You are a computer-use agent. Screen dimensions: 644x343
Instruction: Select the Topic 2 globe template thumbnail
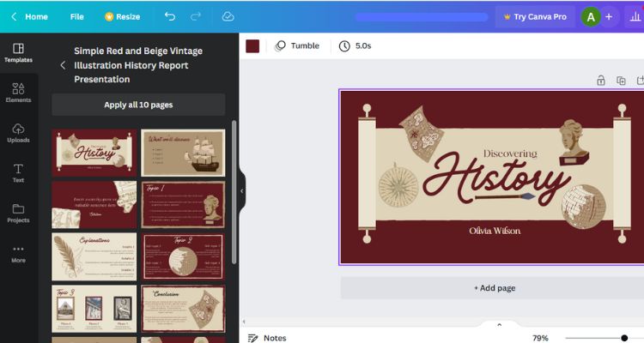[183, 257]
